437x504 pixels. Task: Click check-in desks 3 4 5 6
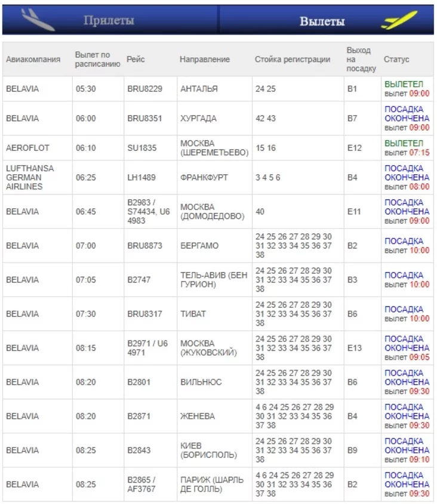coord(267,177)
